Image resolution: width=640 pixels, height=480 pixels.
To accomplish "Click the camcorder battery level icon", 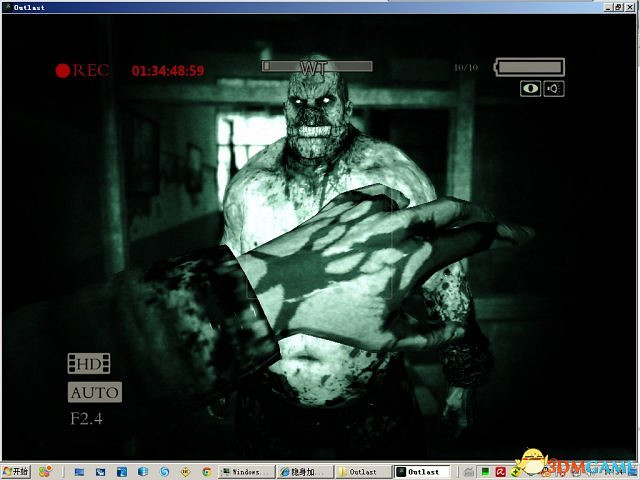I will pyautogui.click(x=529, y=67).
